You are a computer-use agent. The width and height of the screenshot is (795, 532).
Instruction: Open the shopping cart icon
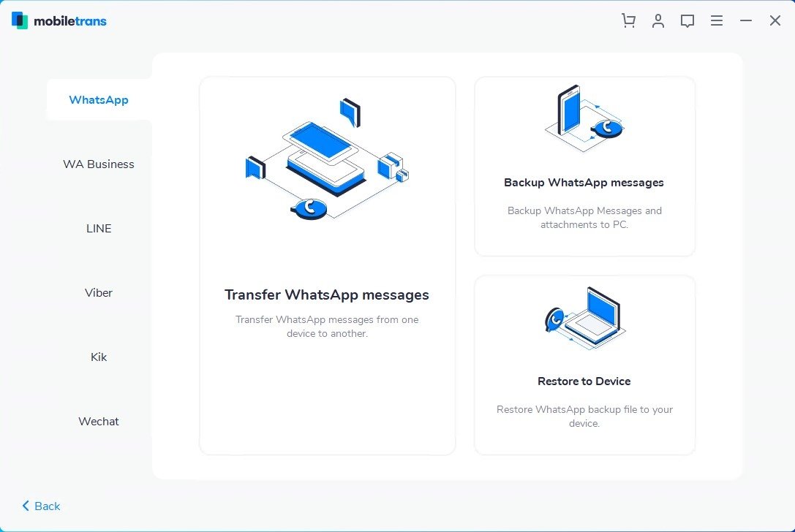tap(628, 20)
